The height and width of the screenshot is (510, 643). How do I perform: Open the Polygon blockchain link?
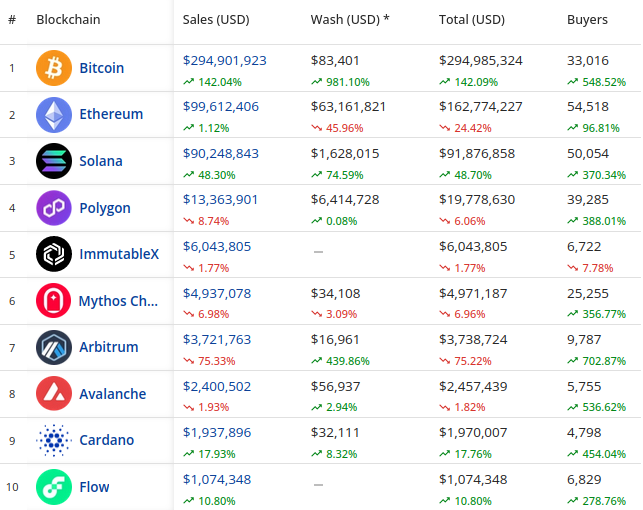coord(105,208)
